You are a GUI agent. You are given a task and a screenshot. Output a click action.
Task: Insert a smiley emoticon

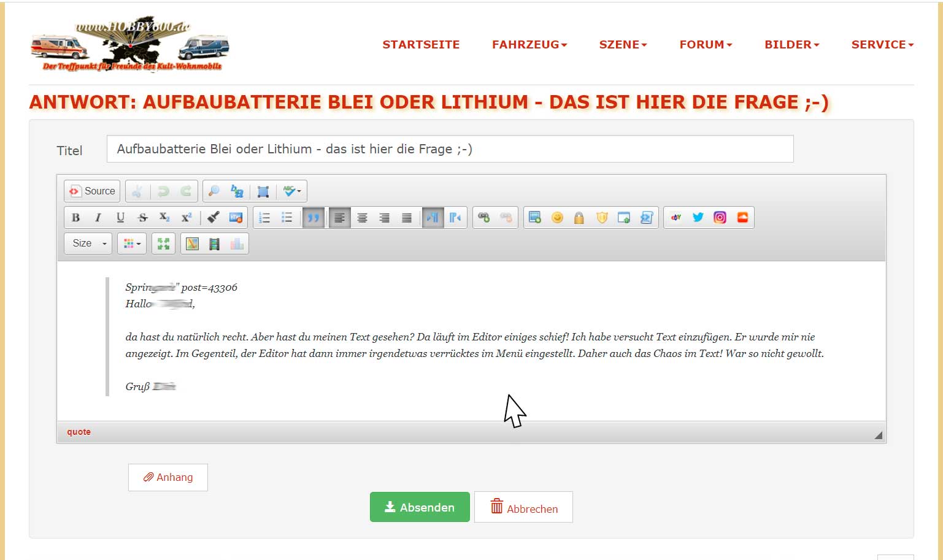557,218
